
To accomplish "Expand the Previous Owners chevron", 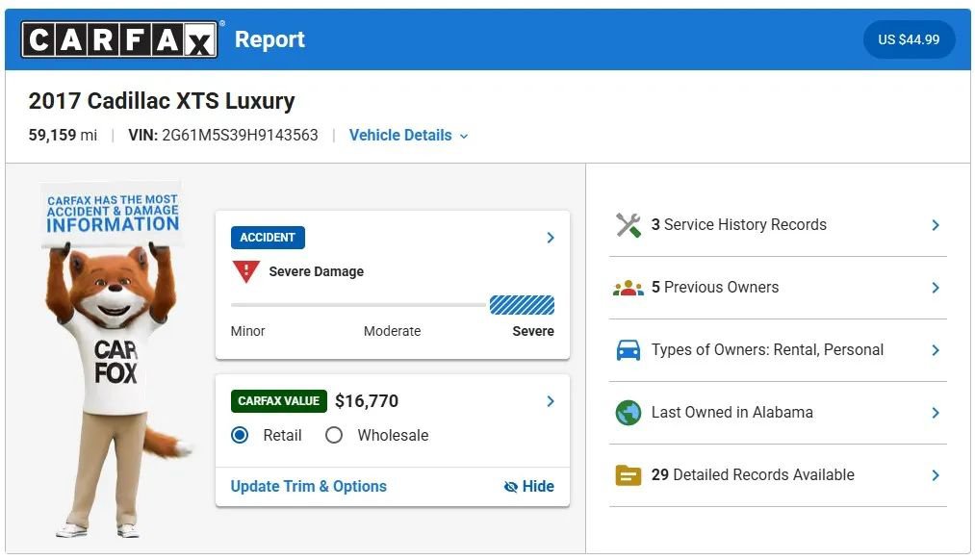I will 936,287.
